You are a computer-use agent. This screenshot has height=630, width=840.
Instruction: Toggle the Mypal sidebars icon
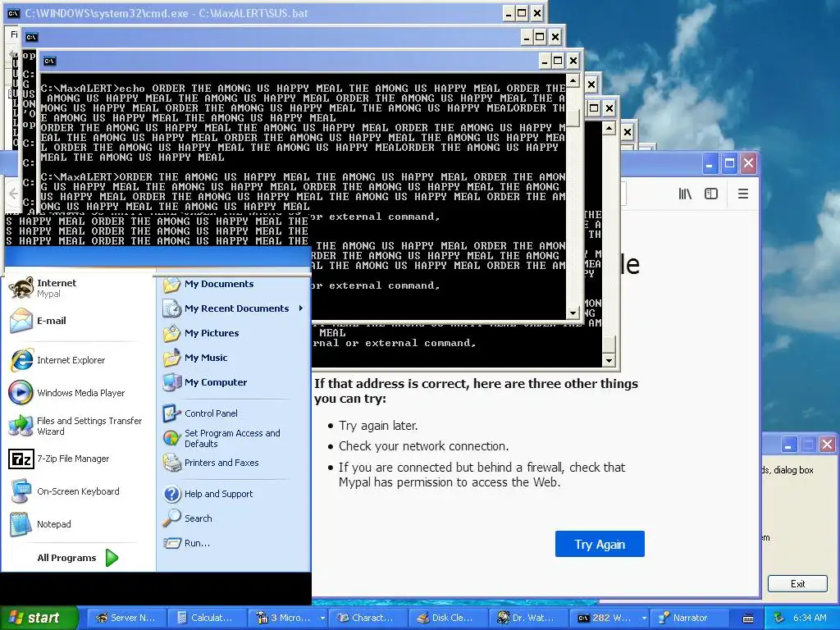pyautogui.click(x=711, y=194)
